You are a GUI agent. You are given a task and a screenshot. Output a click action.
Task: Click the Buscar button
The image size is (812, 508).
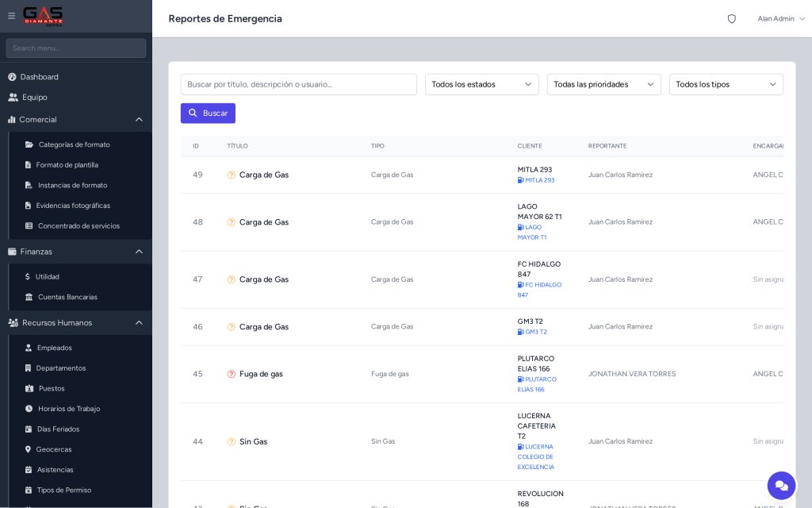coord(208,113)
